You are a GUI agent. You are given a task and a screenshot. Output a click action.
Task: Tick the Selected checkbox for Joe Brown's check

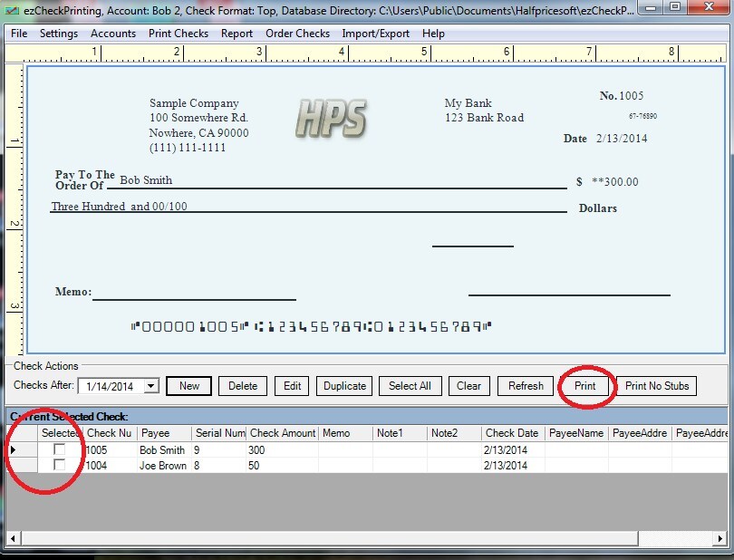click(x=60, y=465)
